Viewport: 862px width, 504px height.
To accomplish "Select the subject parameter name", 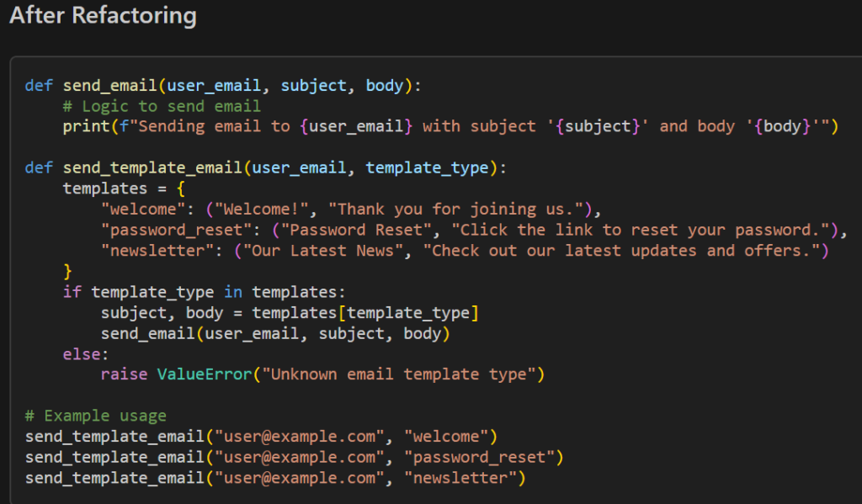I will coord(313,85).
